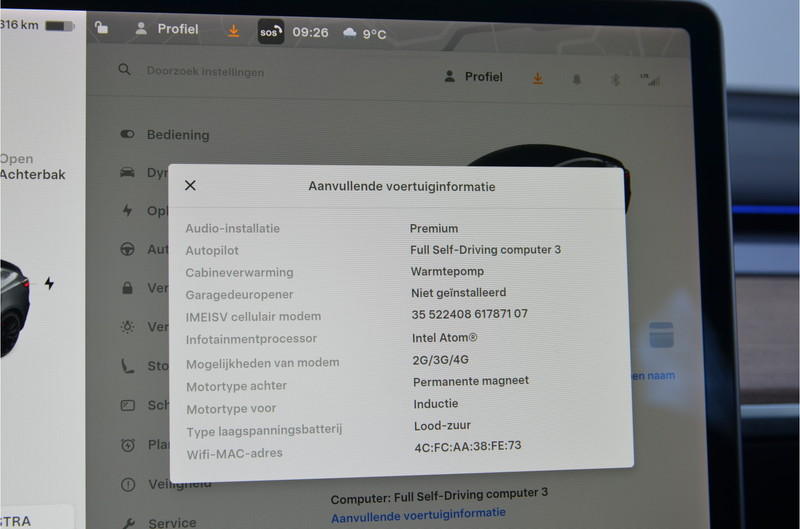Close the Aanvullende voertuiginformatie dialog
Image resolution: width=800 pixels, height=529 pixels.
[190, 185]
